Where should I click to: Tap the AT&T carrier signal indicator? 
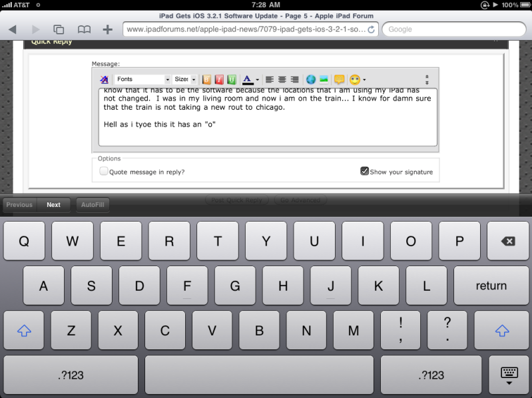pyautogui.click(x=15, y=5)
